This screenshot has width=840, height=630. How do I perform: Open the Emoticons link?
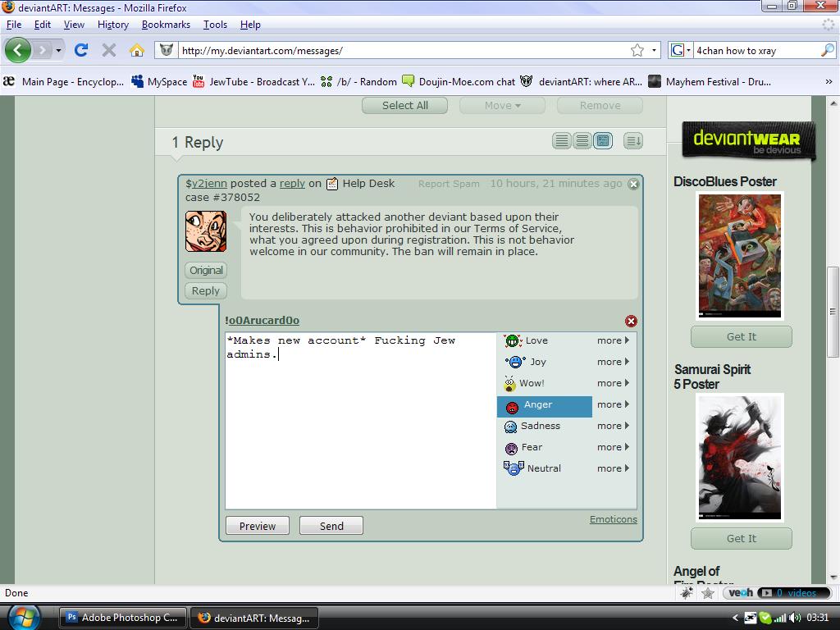(x=613, y=519)
